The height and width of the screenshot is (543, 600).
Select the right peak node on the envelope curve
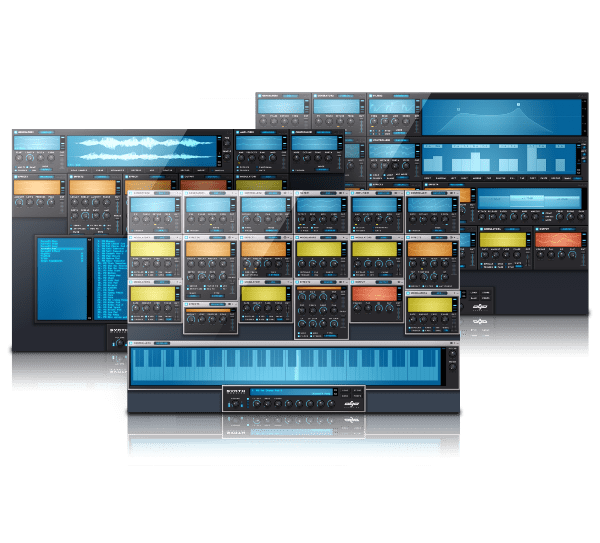(519, 104)
